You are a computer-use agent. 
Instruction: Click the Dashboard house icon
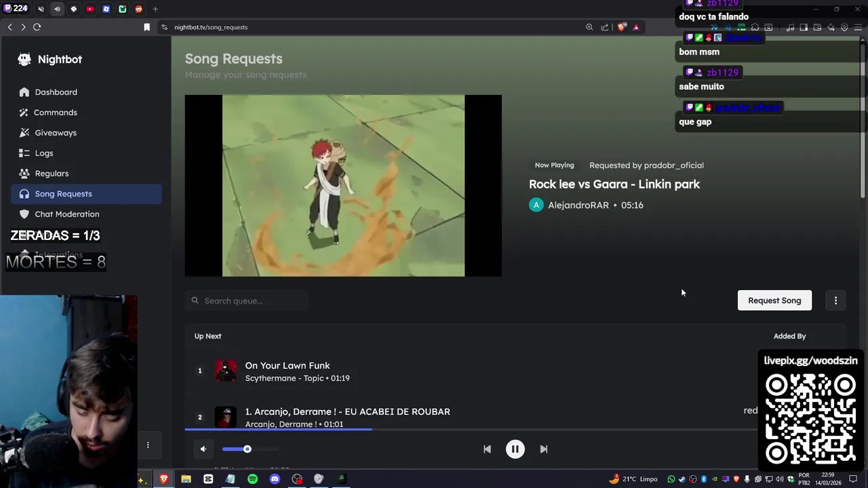tap(24, 92)
